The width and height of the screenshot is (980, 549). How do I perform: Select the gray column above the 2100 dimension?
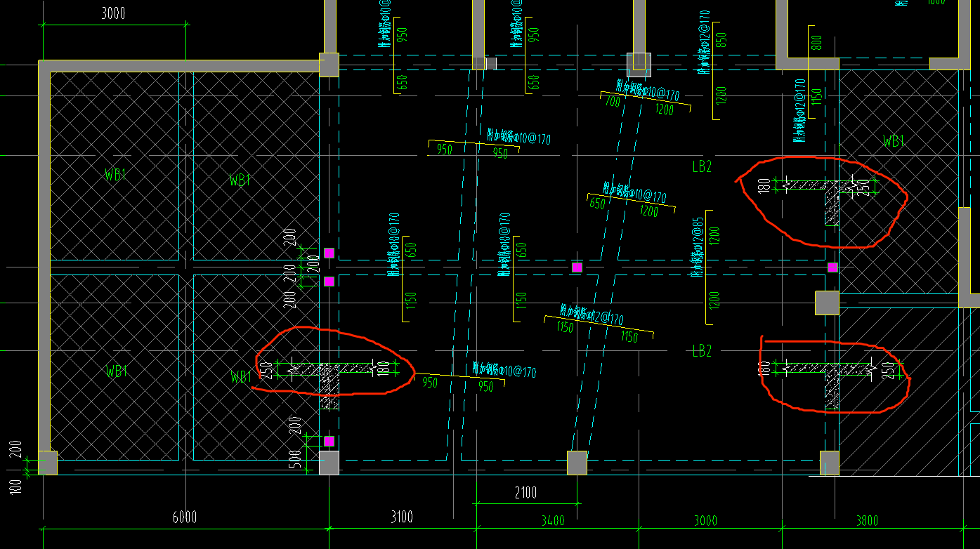(577, 462)
